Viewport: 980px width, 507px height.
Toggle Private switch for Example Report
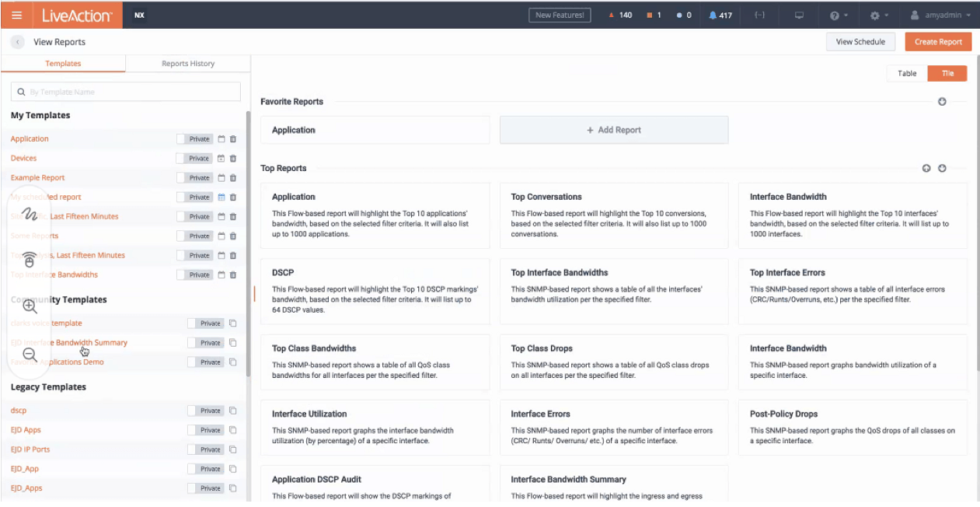[x=194, y=178]
